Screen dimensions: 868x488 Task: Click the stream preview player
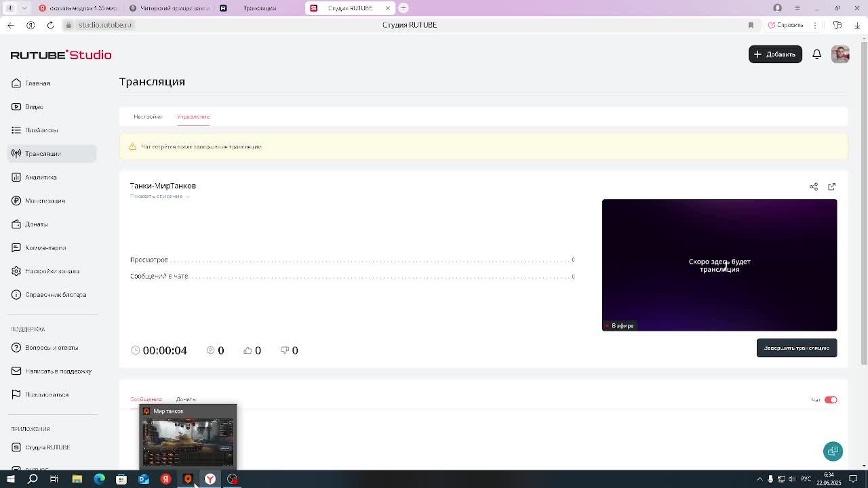point(719,265)
